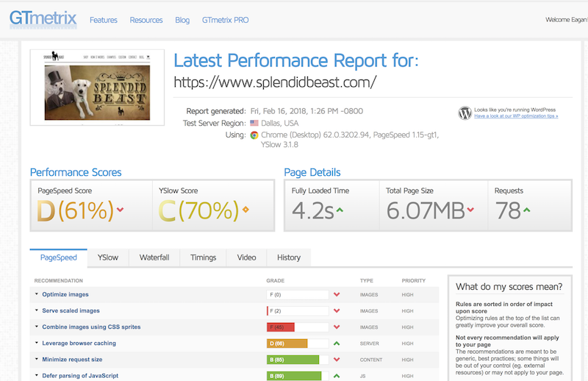Click the CONTENT type cell
588x381 pixels.
point(371,360)
